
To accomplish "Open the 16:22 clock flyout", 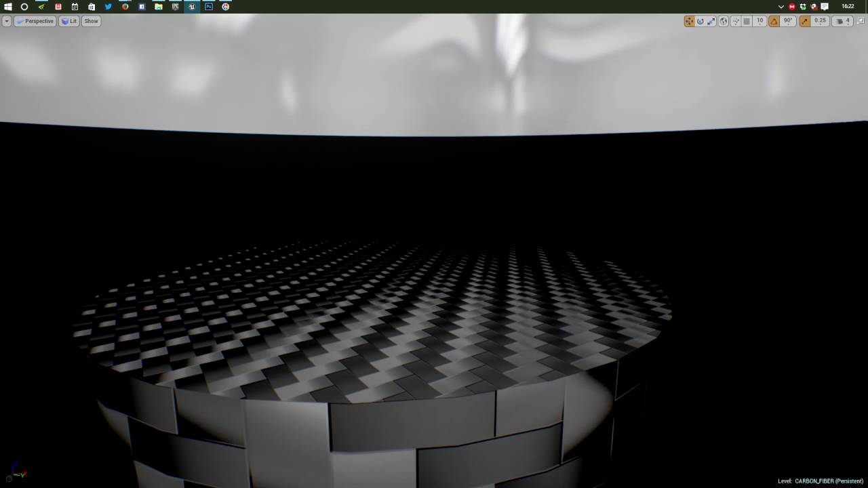I will [848, 7].
